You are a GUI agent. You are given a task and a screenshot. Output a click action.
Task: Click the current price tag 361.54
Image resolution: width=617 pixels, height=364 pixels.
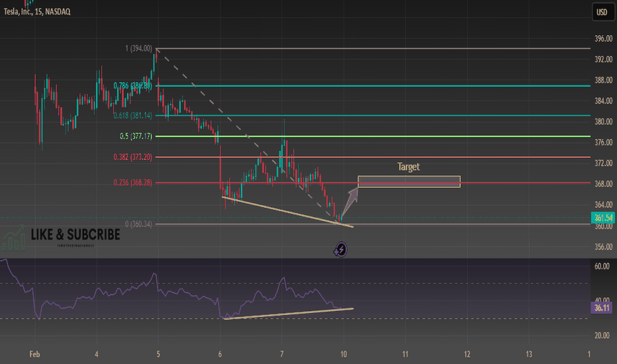(x=602, y=218)
